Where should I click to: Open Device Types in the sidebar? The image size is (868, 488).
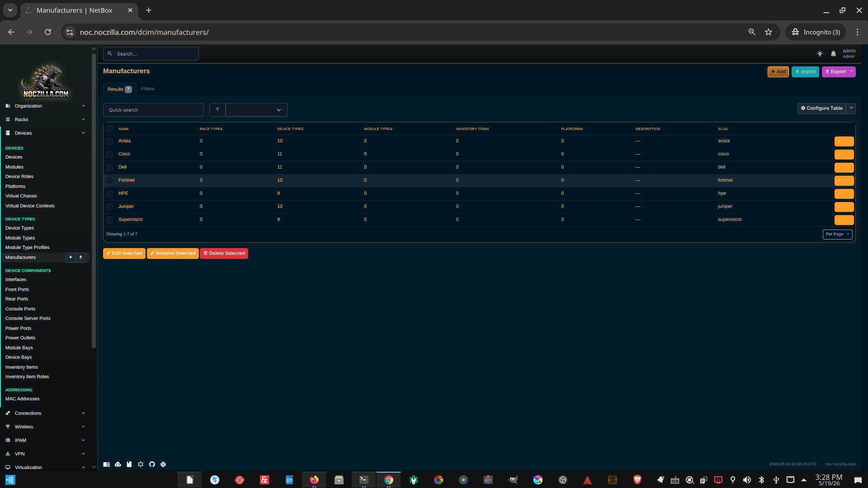point(19,228)
